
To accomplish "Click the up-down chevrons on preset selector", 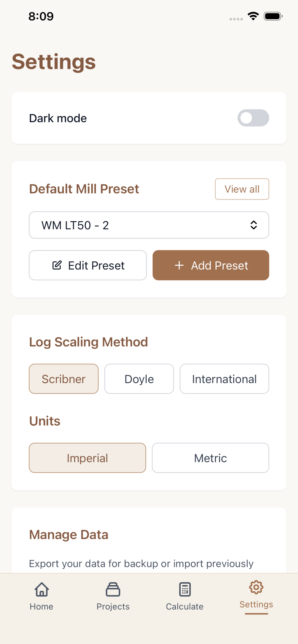I will tap(253, 225).
